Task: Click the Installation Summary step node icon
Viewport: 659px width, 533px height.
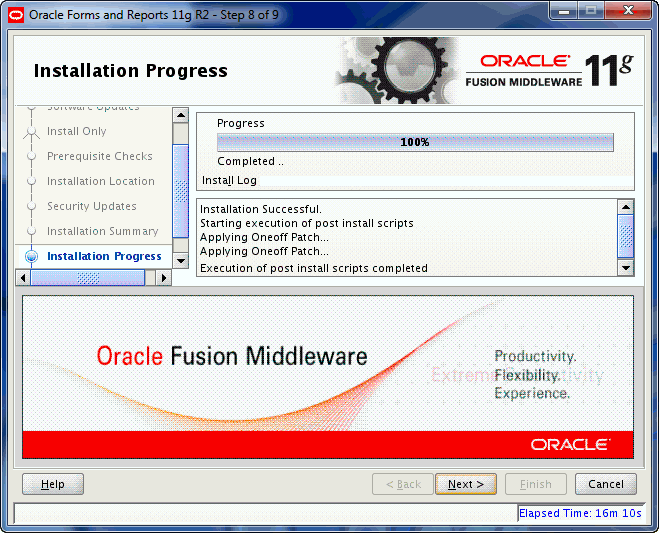Action: pyautogui.click(x=32, y=231)
